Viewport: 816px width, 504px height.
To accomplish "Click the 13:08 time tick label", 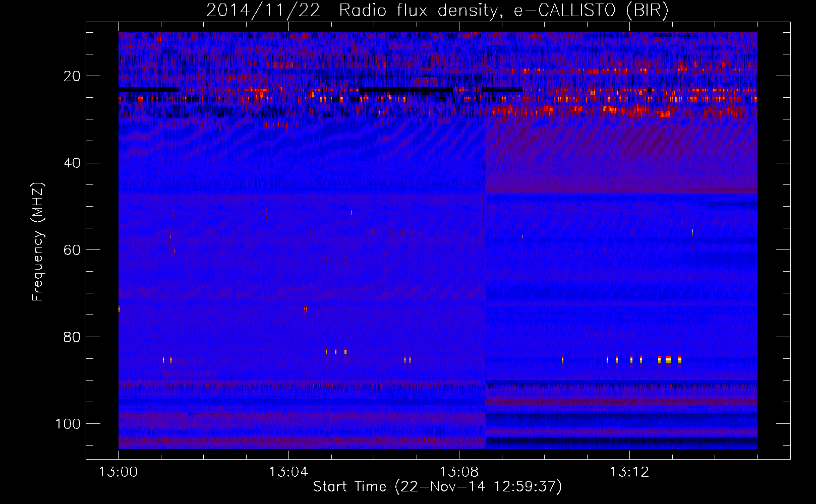I will [x=459, y=472].
